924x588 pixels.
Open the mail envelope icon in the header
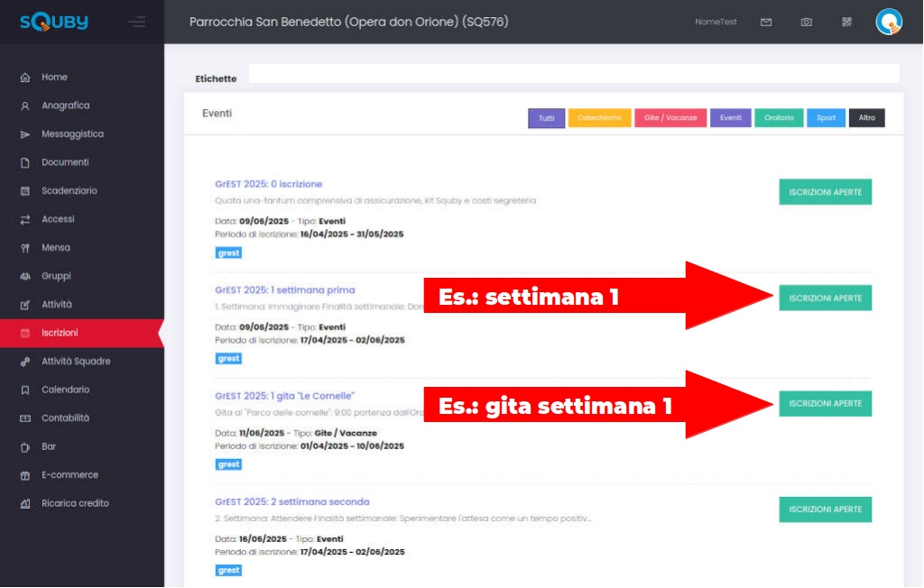766,22
